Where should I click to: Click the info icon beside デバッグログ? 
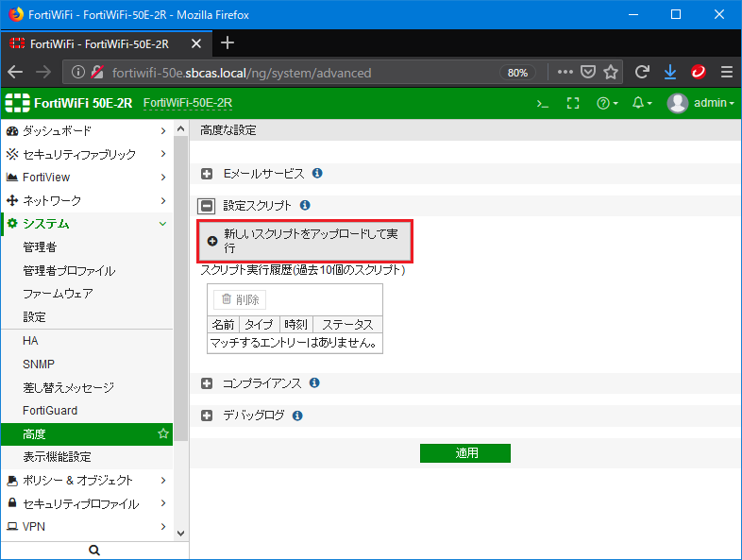297,416
